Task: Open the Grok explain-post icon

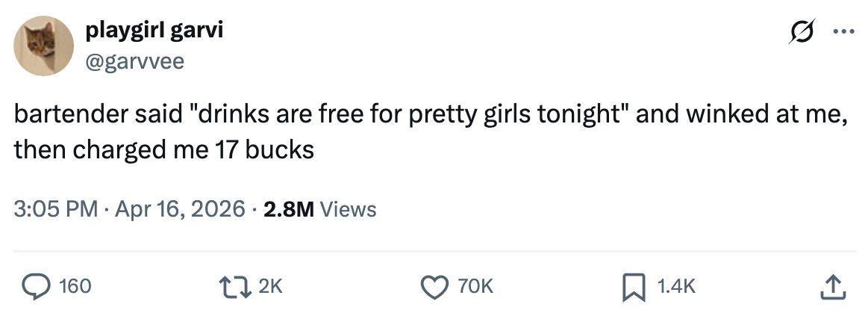Action: click(805, 32)
